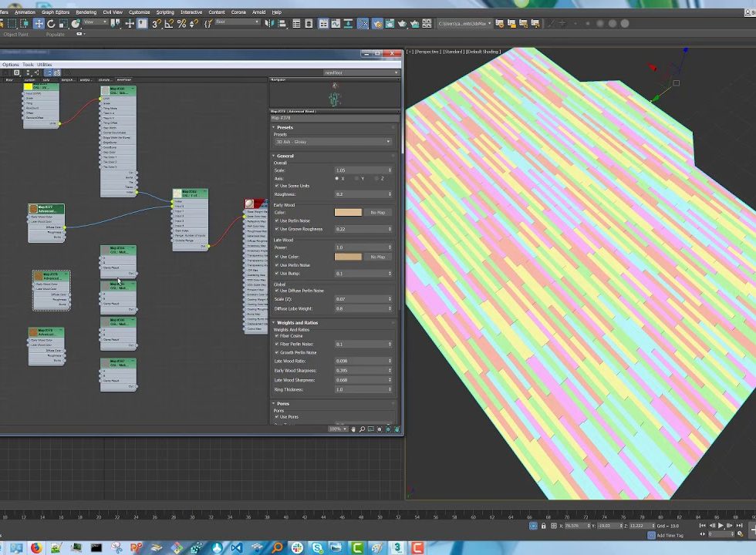Screen dimensions: 756x555
Task: Open the reference coordinate system View dropdown
Action: pyautogui.click(x=95, y=22)
